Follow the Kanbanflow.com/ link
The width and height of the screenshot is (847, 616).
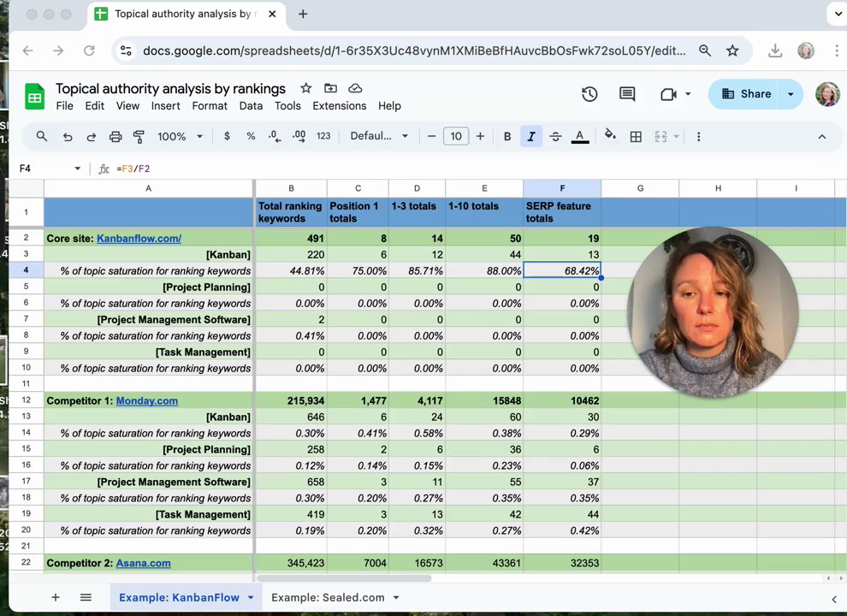pos(139,239)
